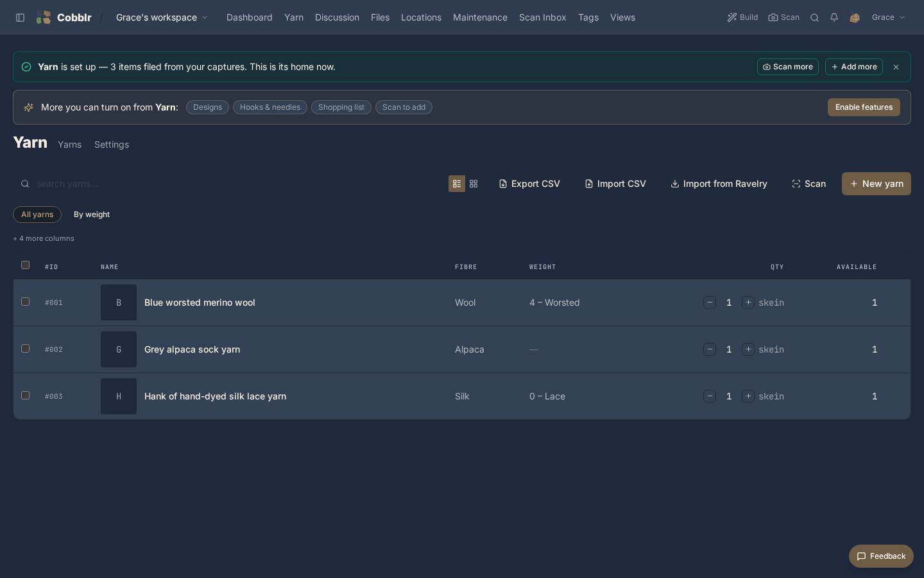Open Hank of hand-dyed silk lace yarn
This screenshot has height=578, width=924.
[x=215, y=396]
